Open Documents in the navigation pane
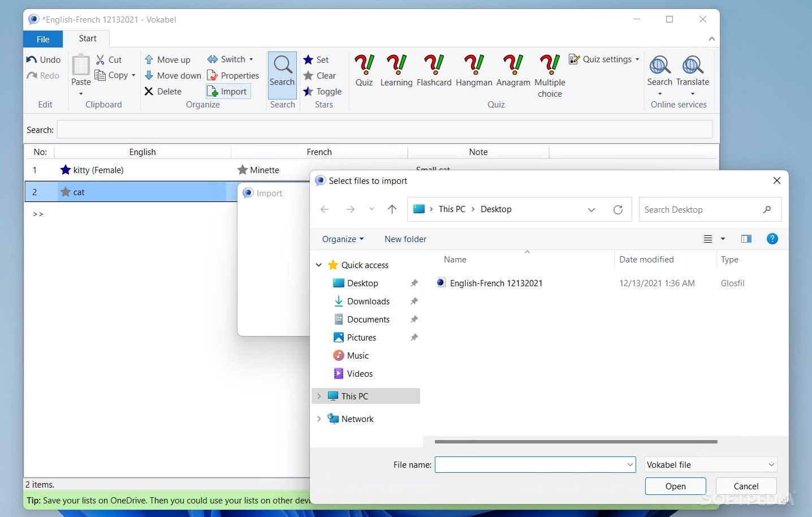Screen dimensions: 812x517 click(x=368, y=319)
